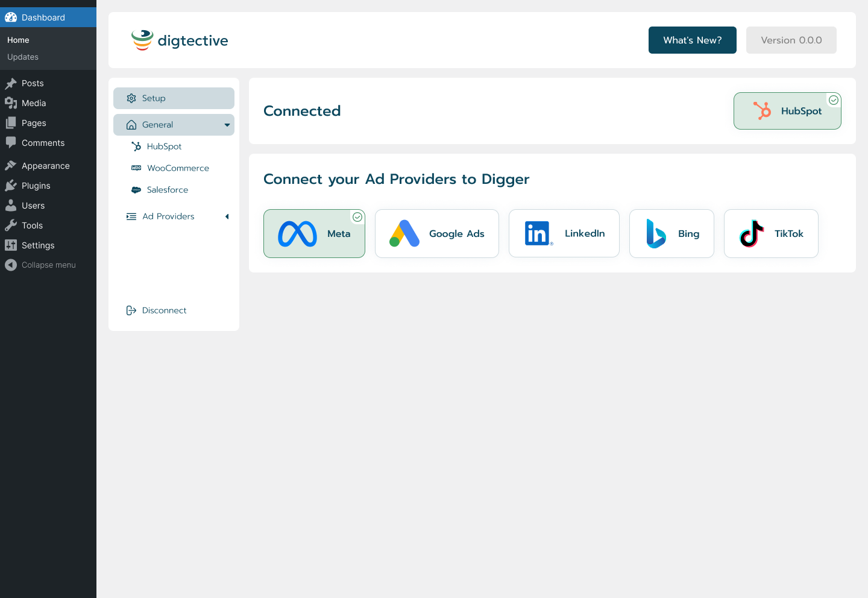Click the Comments bubble icon
The width and height of the screenshot is (868, 598).
(x=11, y=143)
